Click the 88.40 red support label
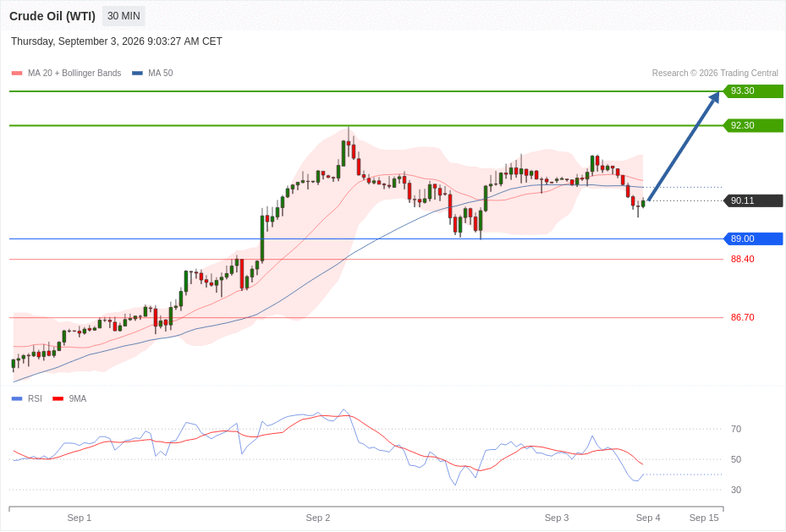This screenshot has height=532, width=786. tap(742, 259)
